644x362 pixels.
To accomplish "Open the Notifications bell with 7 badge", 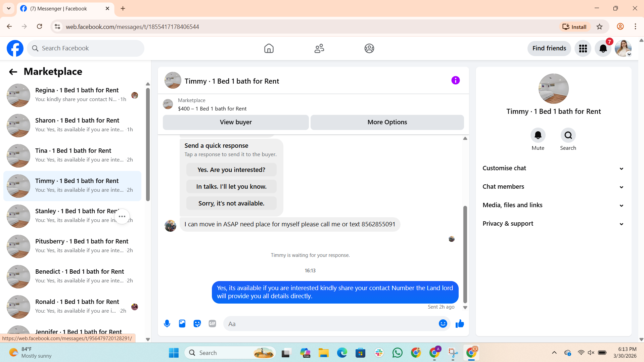I will 603,48.
